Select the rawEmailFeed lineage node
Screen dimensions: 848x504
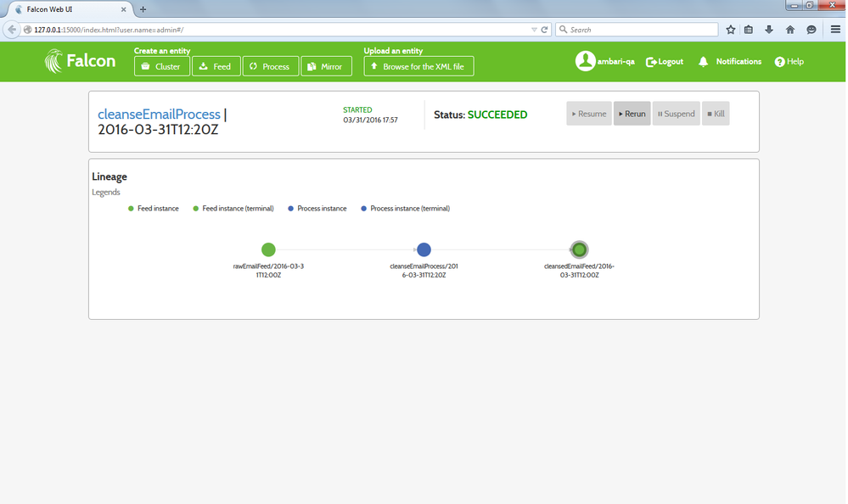coord(268,249)
